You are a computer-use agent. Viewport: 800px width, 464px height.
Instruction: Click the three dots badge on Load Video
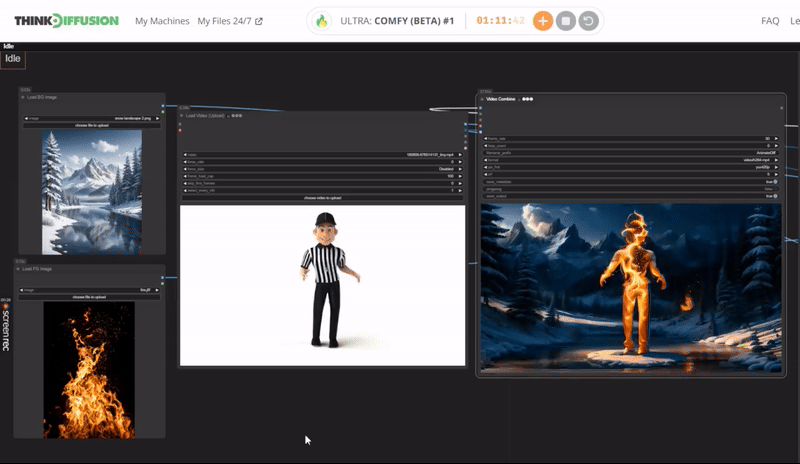click(x=237, y=115)
